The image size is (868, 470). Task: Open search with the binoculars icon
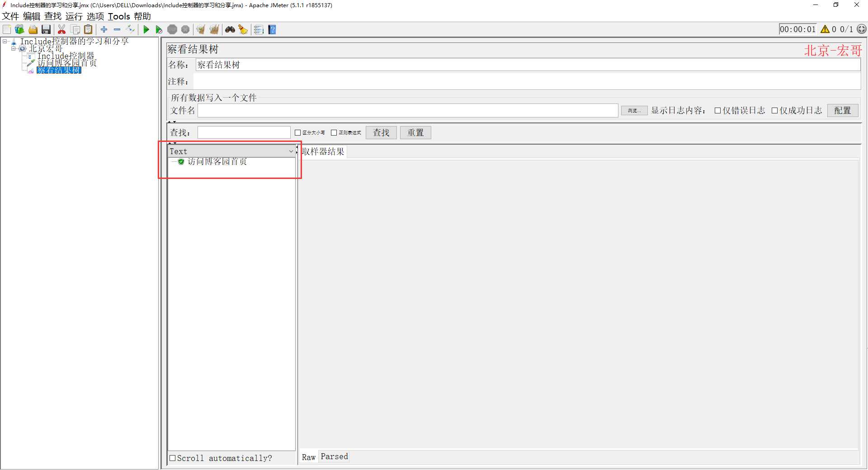[x=230, y=29]
